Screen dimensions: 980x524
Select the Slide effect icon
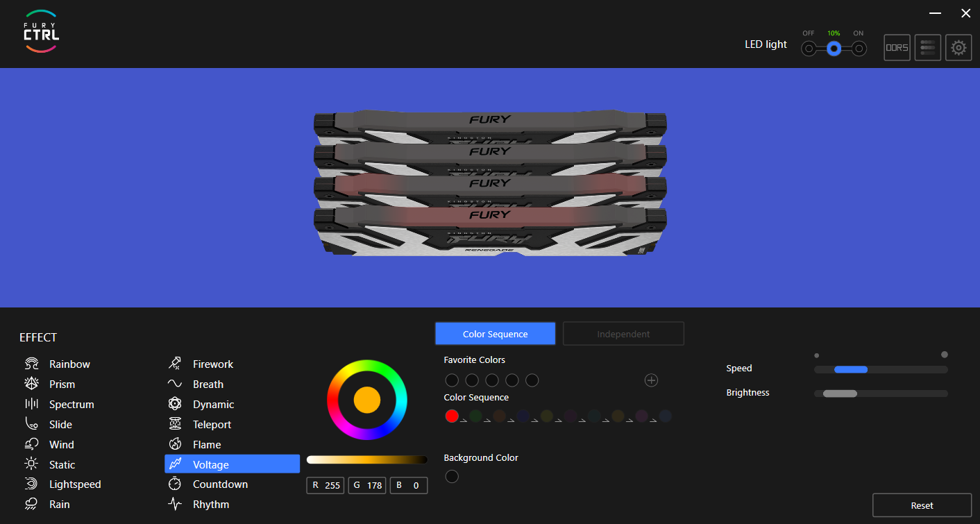[x=31, y=424]
